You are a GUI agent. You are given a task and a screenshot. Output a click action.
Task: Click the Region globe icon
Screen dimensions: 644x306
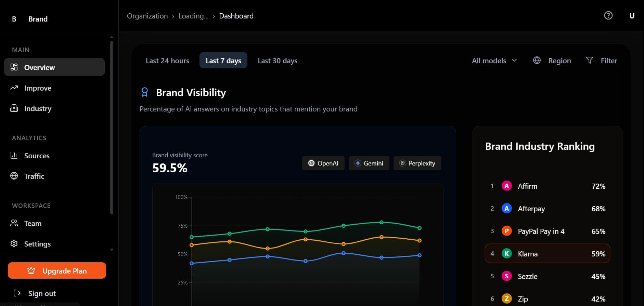point(537,60)
